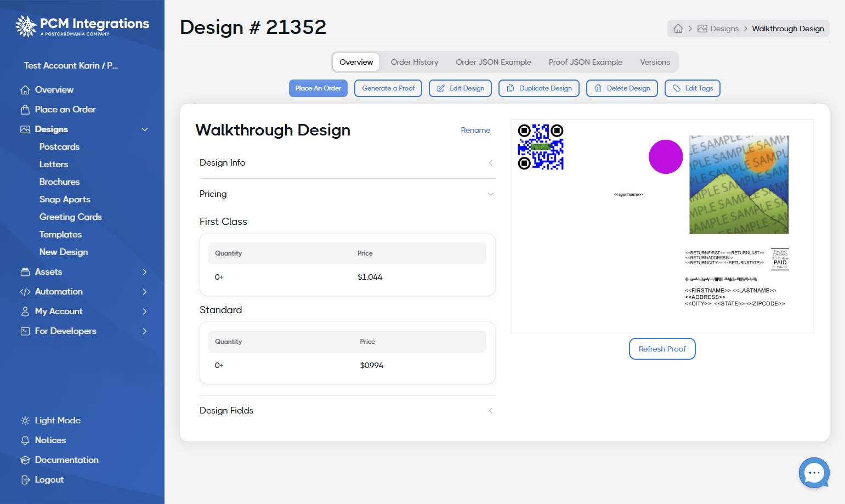Open Snap Aparts in the sidebar
Viewport: 845px width, 504px height.
(x=65, y=200)
